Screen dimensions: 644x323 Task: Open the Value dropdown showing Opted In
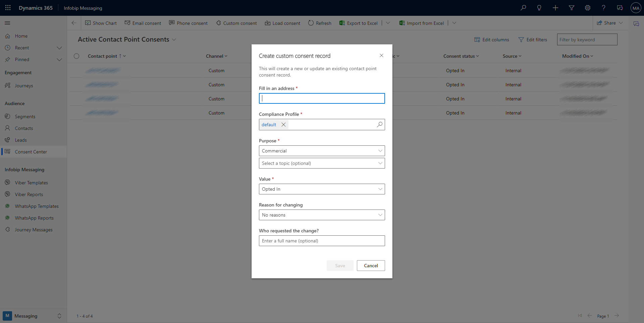pos(322,189)
